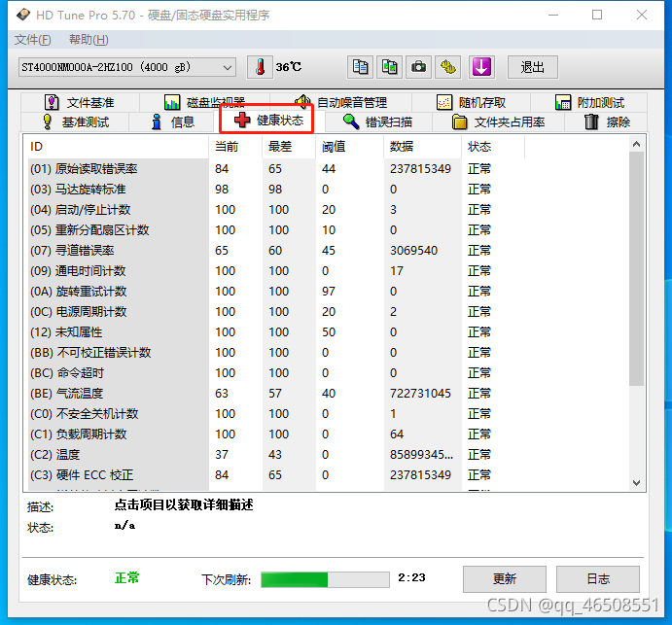
Task: Click the 2:23 refresh countdown
Action: (x=411, y=577)
